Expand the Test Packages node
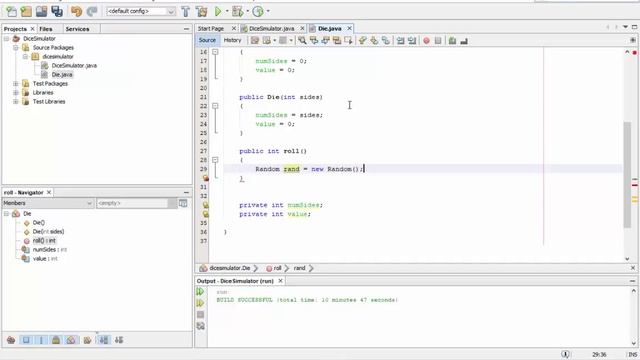The width and height of the screenshot is (640, 360). coord(16,84)
